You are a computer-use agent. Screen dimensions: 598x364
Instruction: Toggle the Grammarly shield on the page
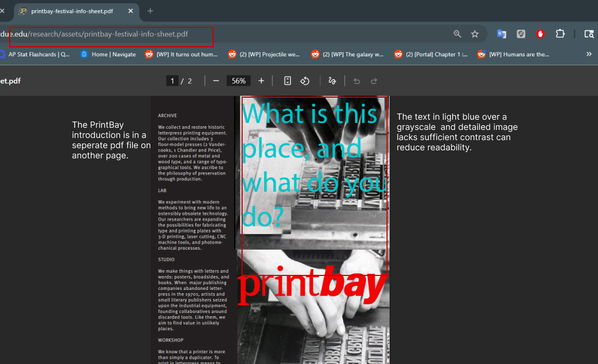click(521, 33)
